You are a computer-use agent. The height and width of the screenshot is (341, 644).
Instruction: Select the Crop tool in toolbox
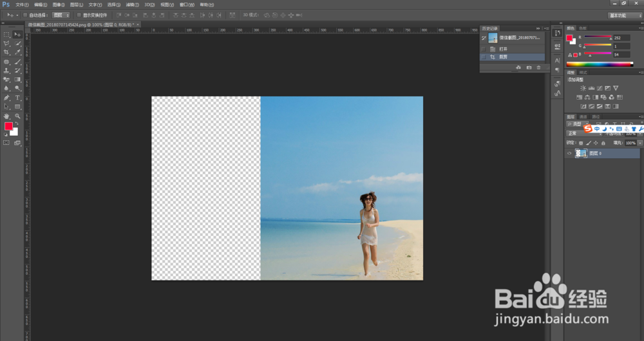(6, 53)
